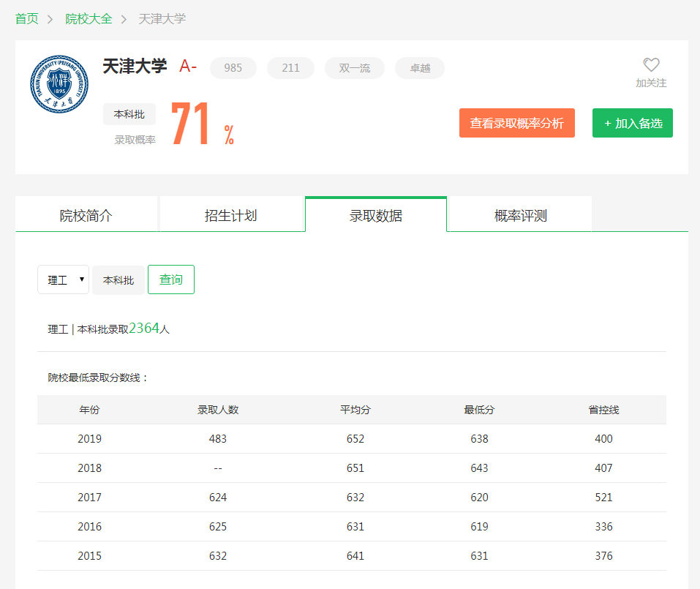Click admissions 625 in 2016 row

(218, 527)
